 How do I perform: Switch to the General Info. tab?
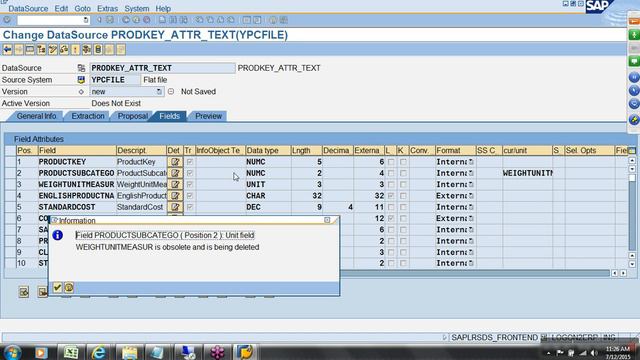(x=36, y=116)
